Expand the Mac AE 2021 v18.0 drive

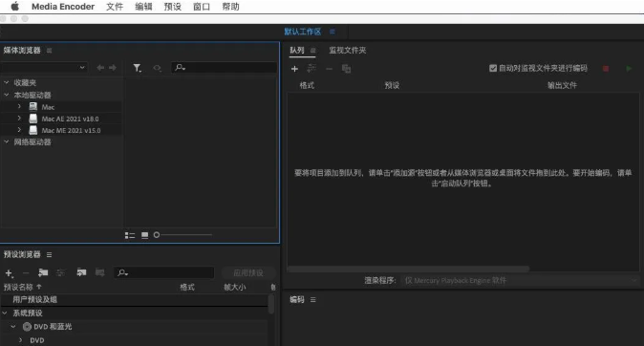[19, 119]
